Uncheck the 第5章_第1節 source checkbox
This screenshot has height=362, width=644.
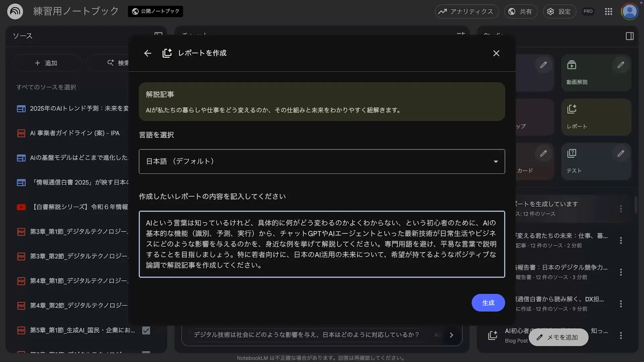[146, 330]
